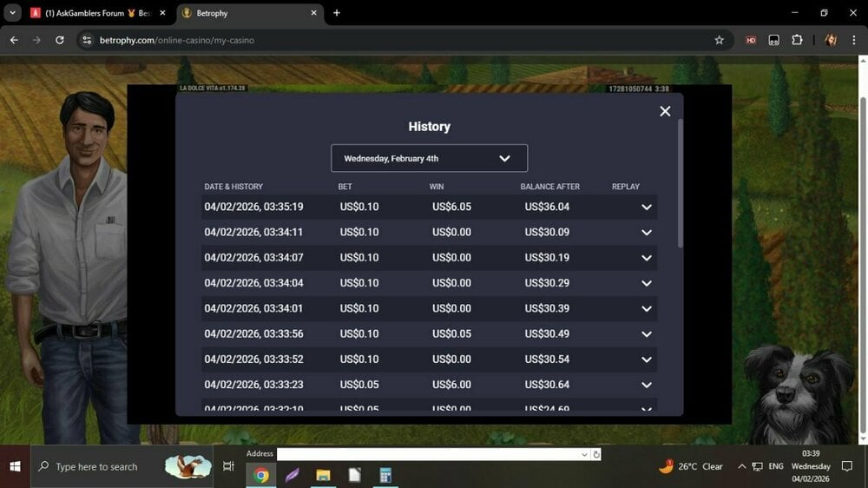Viewport: 868px width, 488px height.
Task: Go back to the previous page
Action: point(14,40)
